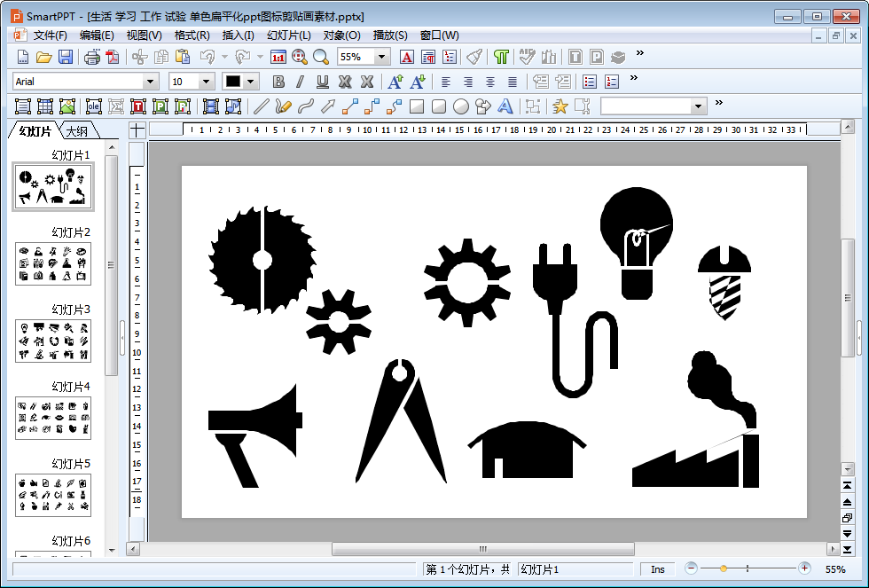869x588 pixels.
Task: Select the straight line drawing tool
Action: (x=261, y=106)
